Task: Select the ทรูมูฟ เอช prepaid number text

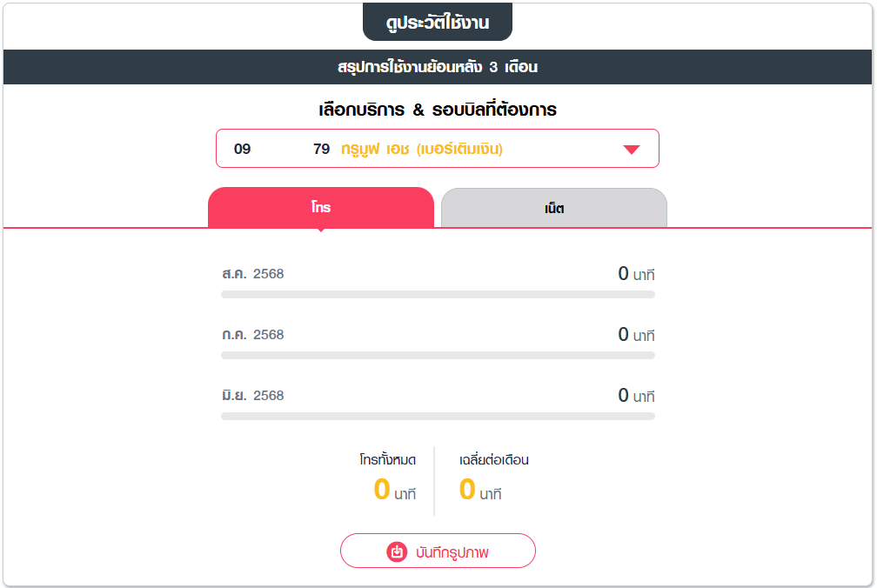Action: tap(422, 150)
